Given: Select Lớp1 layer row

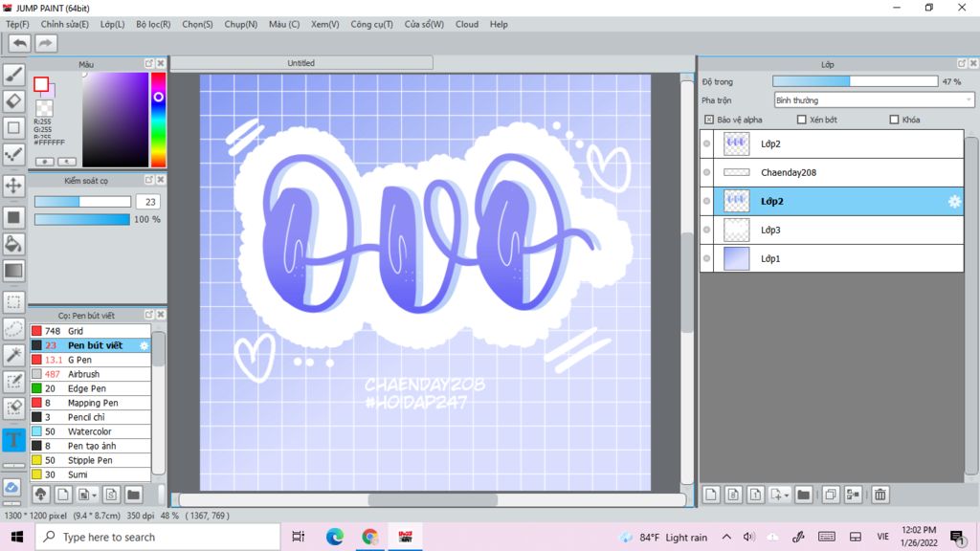Looking at the screenshot, I should click(833, 258).
